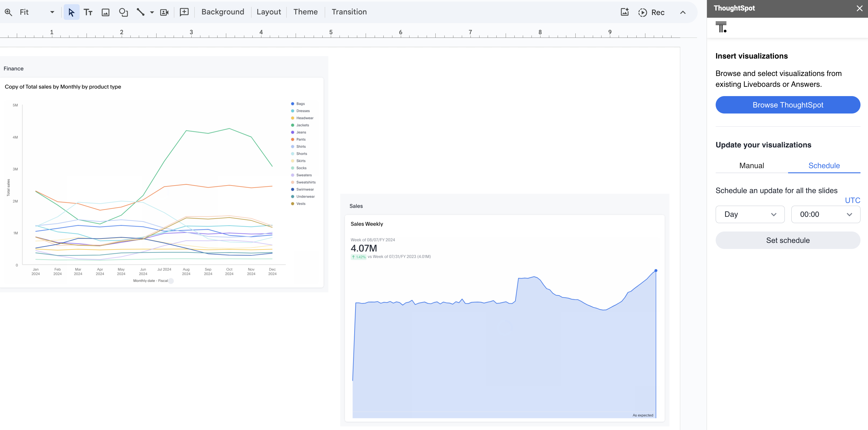Viewport: 868px width, 430px height.
Task: Toggle the Jackets legend entry
Action: click(x=300, y=125)
